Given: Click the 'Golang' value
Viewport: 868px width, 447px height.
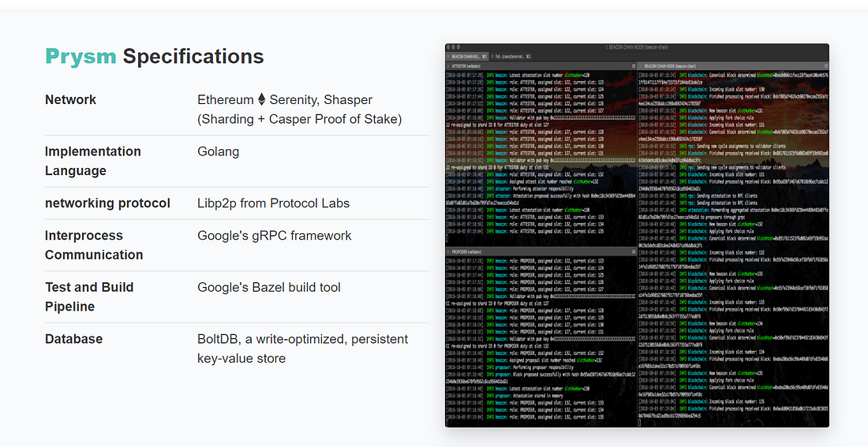Looking at the screenshot, I should click(218, 151).
